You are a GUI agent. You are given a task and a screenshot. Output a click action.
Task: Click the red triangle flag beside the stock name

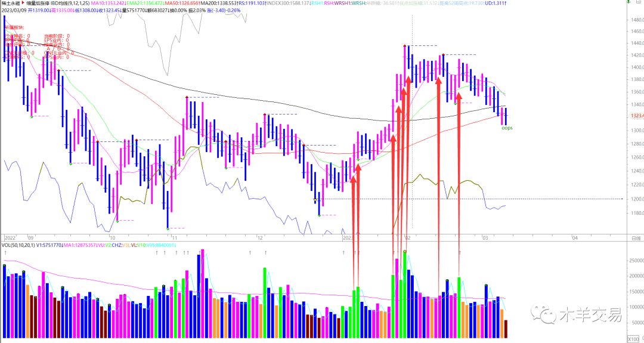[23, 2]
